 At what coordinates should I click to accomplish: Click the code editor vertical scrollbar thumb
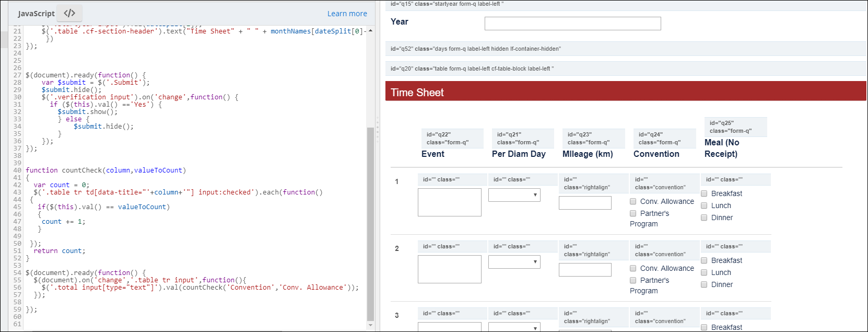tap(371, 223)
